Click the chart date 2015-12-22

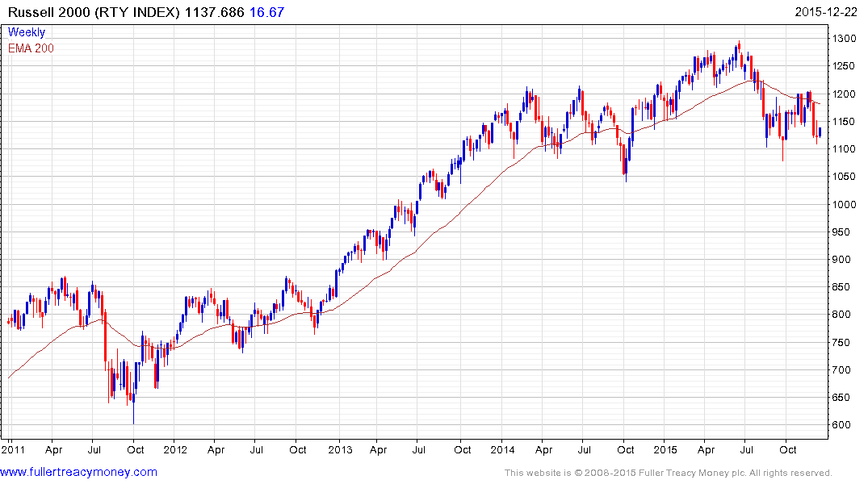[x=825, y=12]
